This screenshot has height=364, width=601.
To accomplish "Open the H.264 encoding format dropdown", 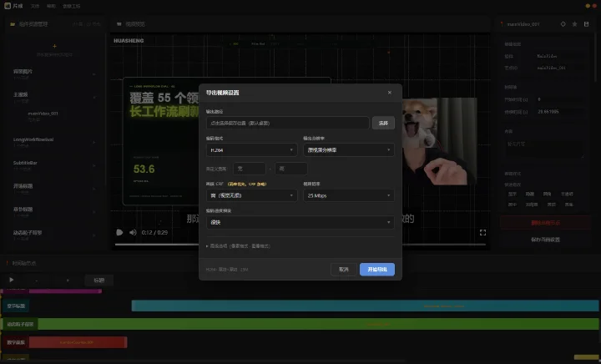I will [x=251, y=150].
